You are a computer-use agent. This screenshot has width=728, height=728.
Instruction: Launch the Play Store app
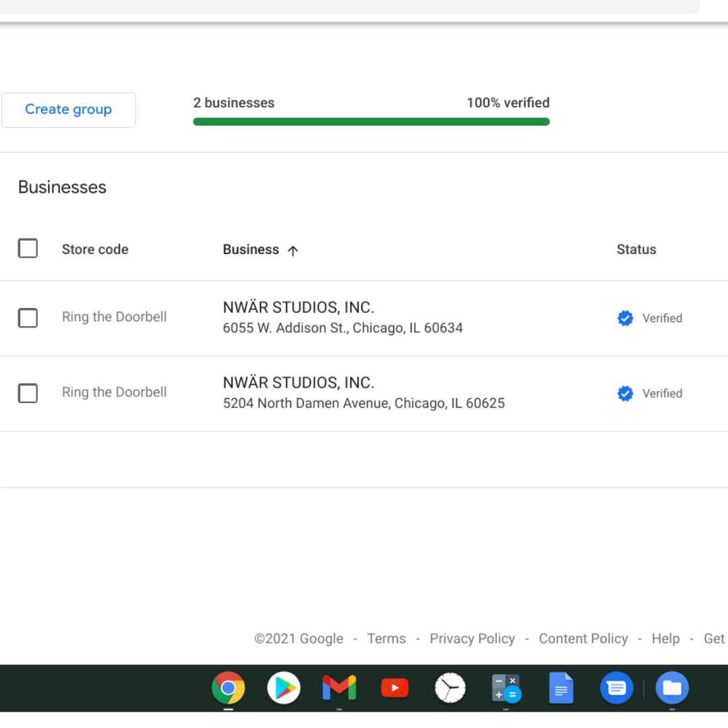coord(284,688)
